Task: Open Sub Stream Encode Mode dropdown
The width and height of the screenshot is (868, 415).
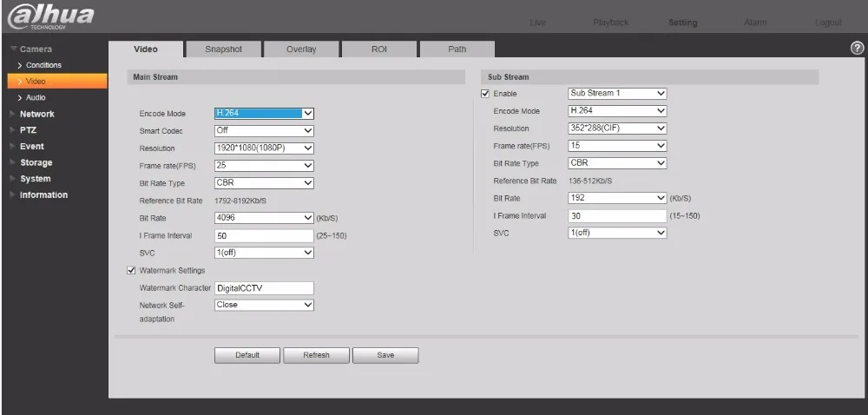Action: click(617, 110)
